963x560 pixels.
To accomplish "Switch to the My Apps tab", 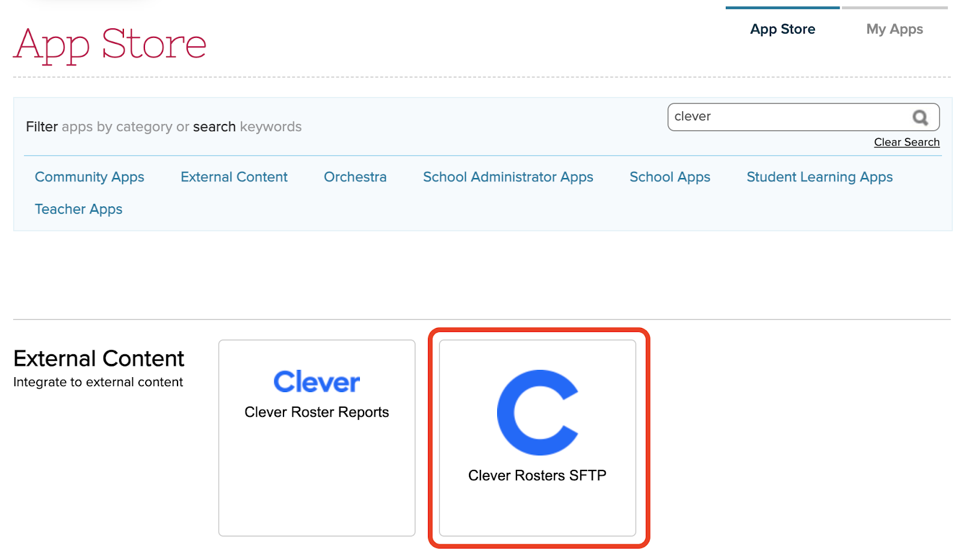I will 894,29.
